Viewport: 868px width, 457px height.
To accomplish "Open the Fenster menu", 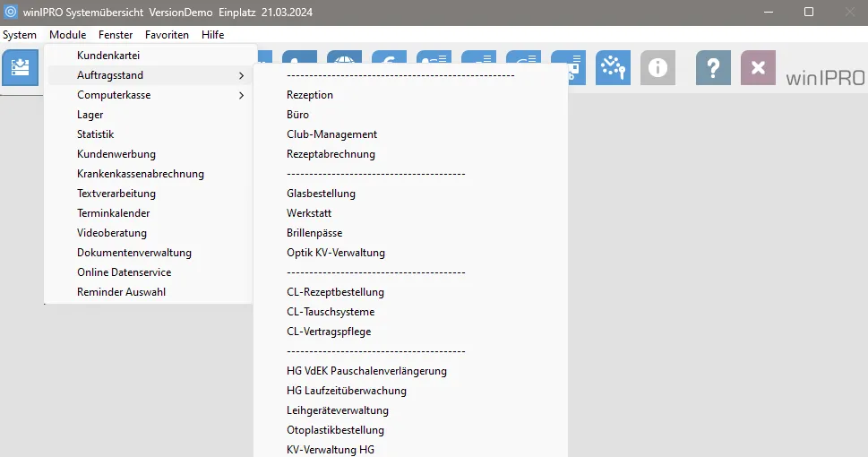I will pyautogui.click(x=116, y=35).
